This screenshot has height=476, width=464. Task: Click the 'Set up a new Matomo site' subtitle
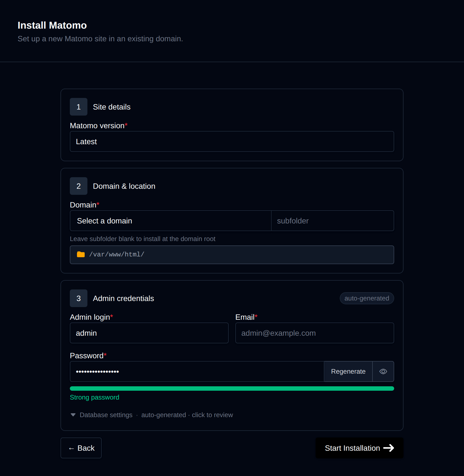click(x=100, y=39)
